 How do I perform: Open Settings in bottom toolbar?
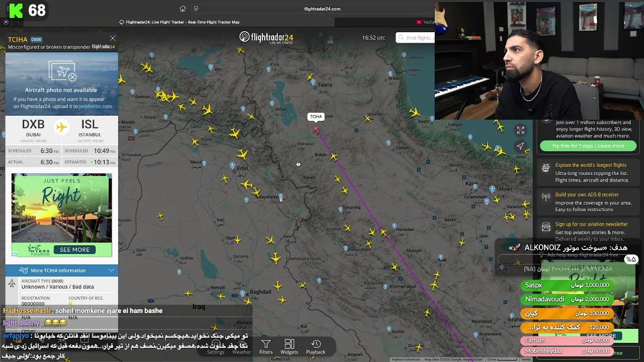tap(215, 348)
